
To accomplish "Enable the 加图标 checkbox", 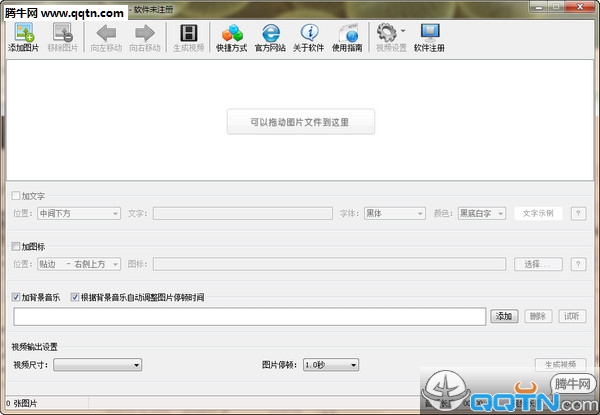I will pos(16,246).
